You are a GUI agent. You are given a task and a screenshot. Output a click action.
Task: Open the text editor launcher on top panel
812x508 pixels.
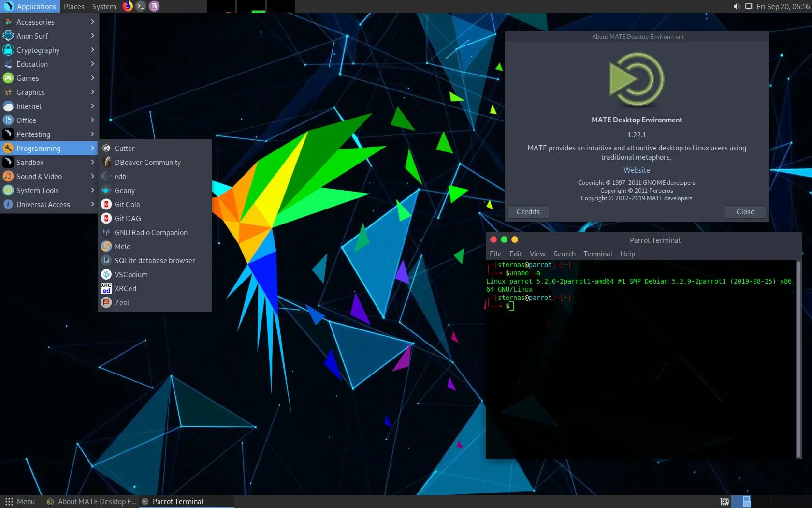(154, 6)
